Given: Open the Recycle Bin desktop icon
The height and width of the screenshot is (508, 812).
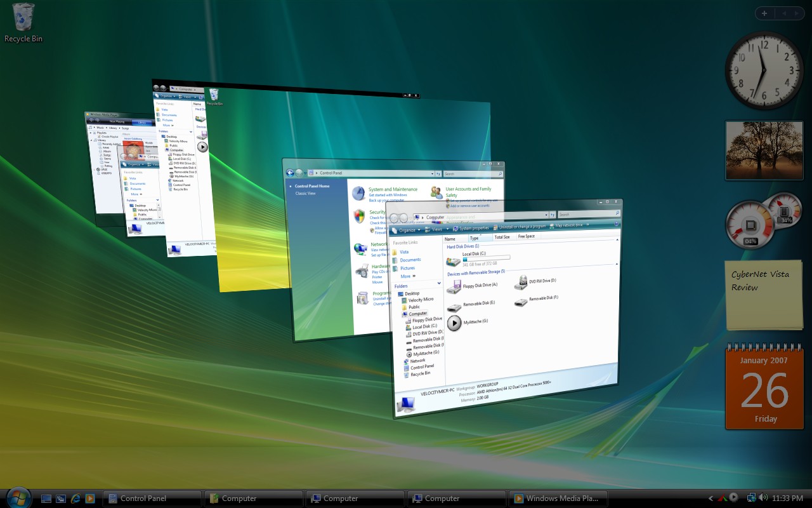Looking at the screenshot, I should point(23,19).
